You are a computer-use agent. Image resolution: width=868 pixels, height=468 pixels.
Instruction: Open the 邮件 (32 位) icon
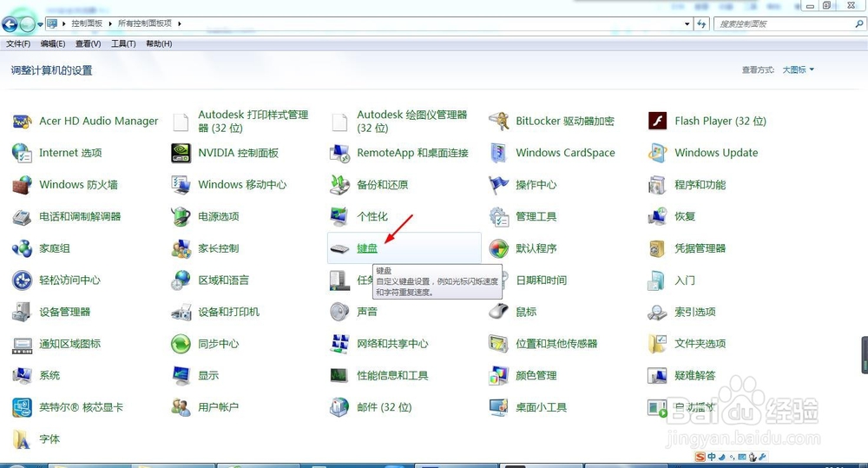[x=339, y=407]
